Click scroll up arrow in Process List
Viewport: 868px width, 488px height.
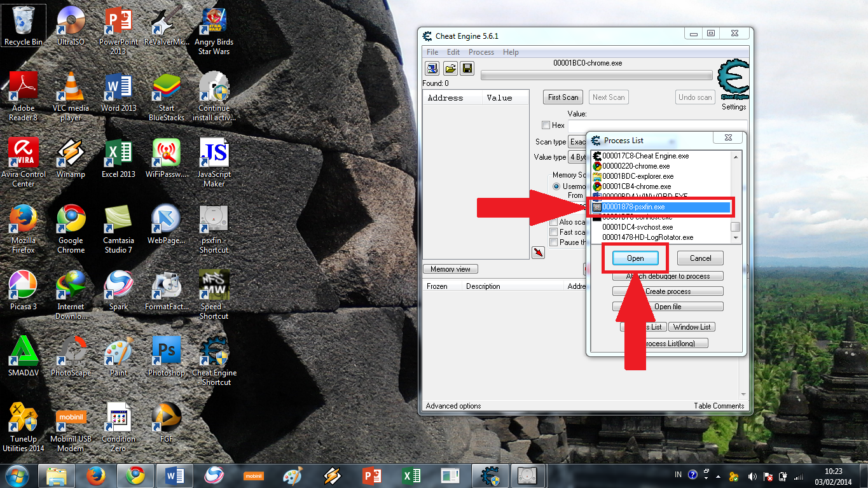[x=736, y=156]
